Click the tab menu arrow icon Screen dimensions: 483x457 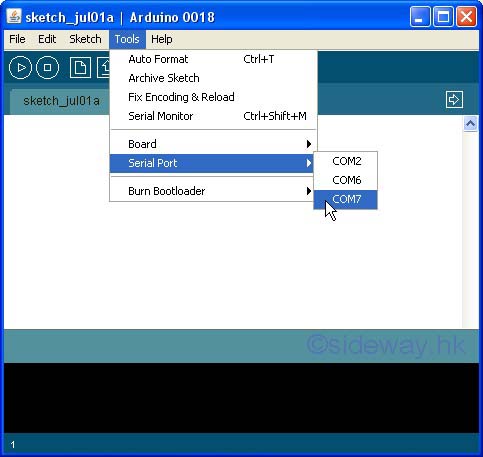point(454,99)
